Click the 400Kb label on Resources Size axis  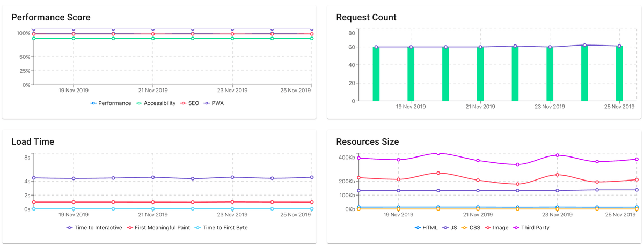click(x=346, y=158)
